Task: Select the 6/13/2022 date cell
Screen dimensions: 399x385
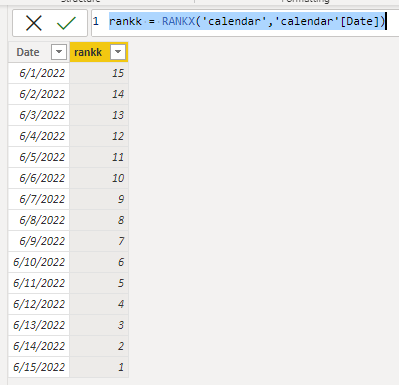Action: tap(39, 325)
